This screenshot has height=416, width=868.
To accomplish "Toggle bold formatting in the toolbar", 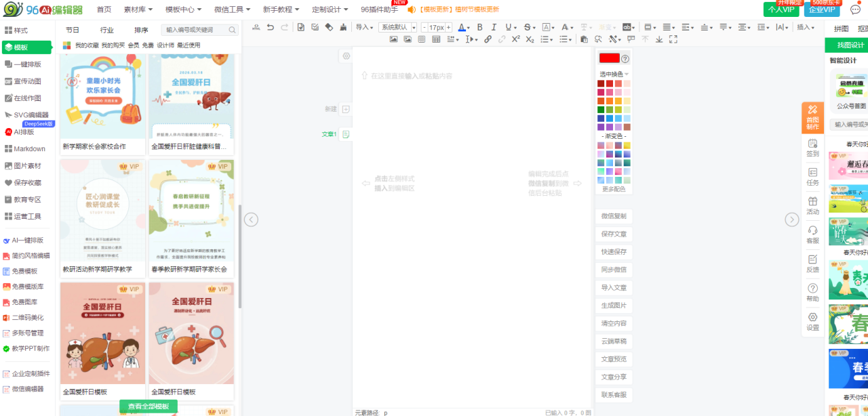I will (x=479, y=27).
